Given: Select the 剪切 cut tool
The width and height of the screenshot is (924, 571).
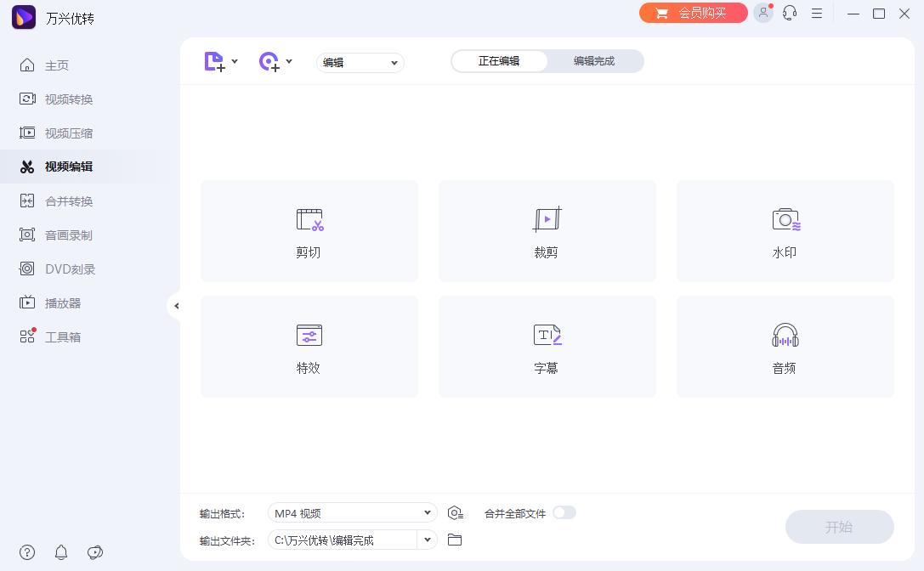Looking at the screenshot, I should pos(309,230).
